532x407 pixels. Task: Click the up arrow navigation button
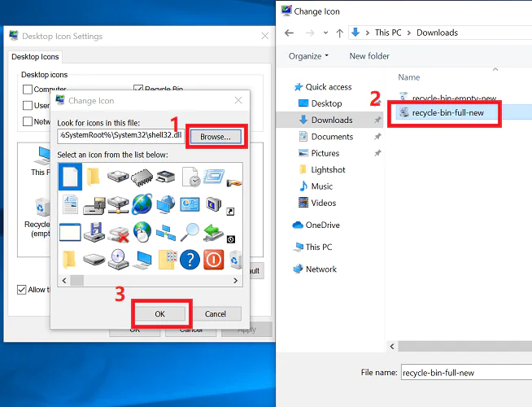[x=338, y=33]
